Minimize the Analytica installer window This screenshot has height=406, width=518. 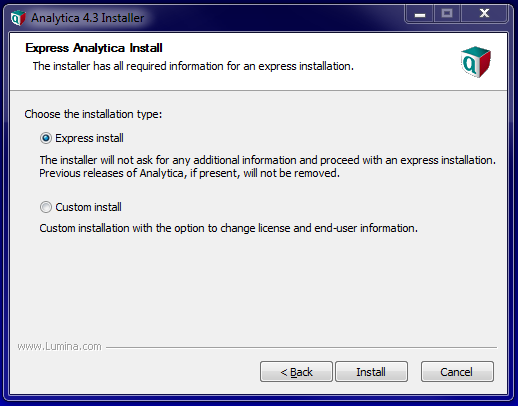coord(420,14)
